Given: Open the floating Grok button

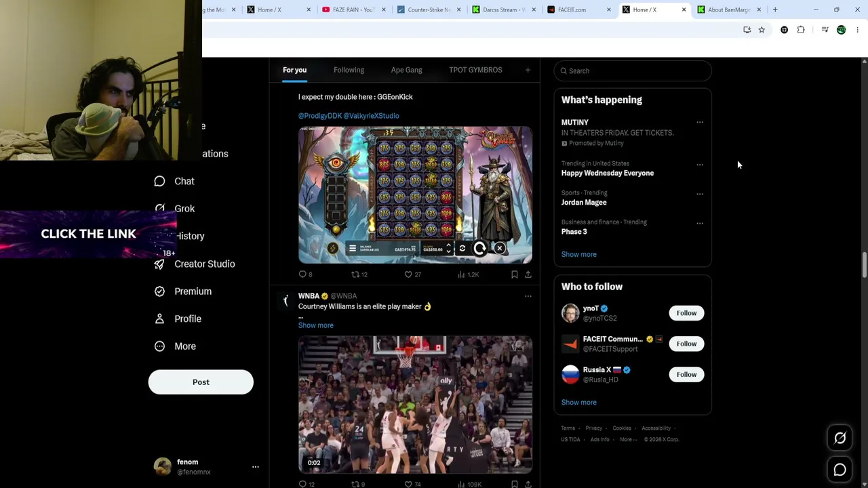Looking at the screenshot, I should pos(840,438).
